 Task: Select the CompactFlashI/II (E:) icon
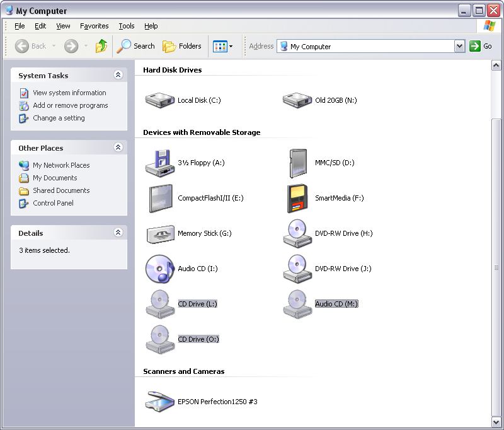coord(159,198)
